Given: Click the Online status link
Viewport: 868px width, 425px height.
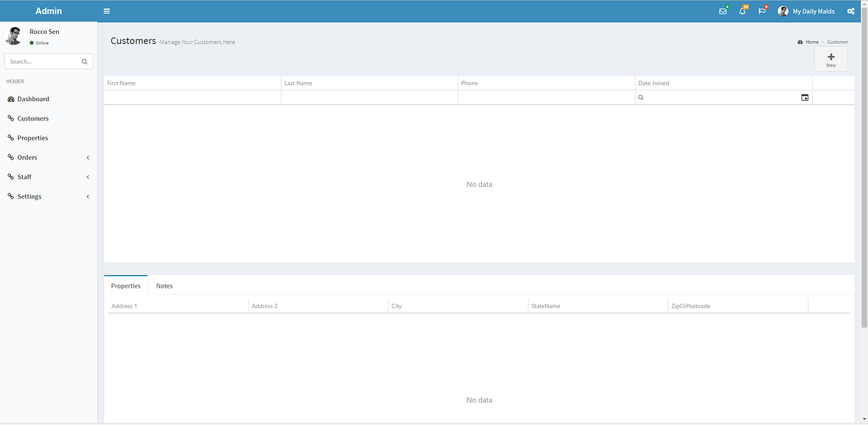Looking at the screenshot, I should (40, 43).
